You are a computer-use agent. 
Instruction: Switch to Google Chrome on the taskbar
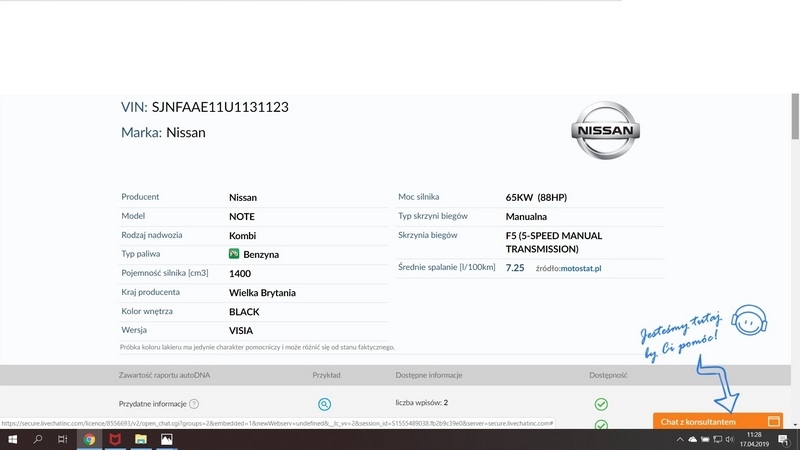tap(89, 439)
